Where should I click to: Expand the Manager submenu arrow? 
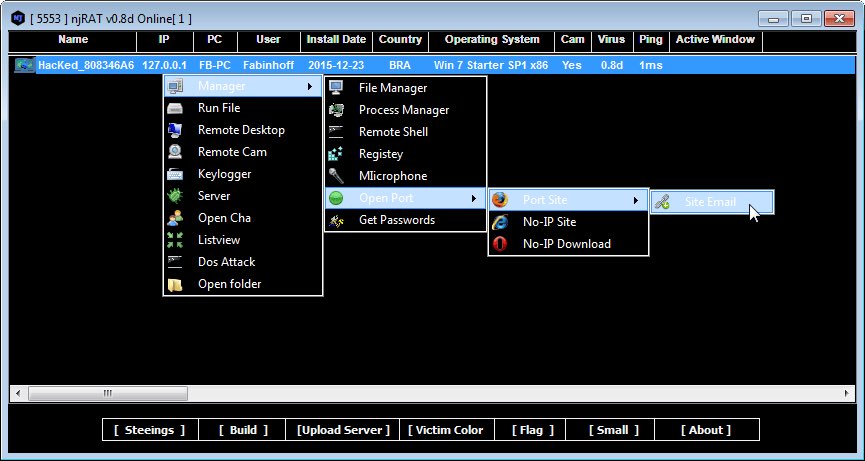(x=310, y=87)
